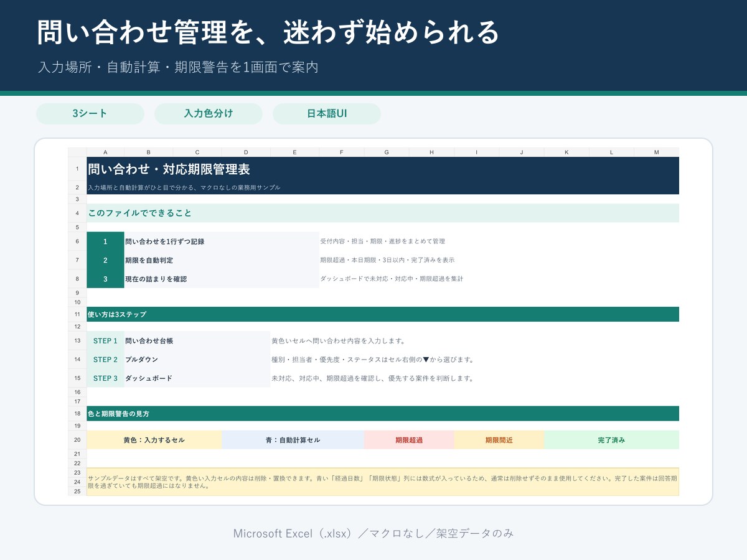Select row 18 header number
747x560 pixels.
click(77, 414)
